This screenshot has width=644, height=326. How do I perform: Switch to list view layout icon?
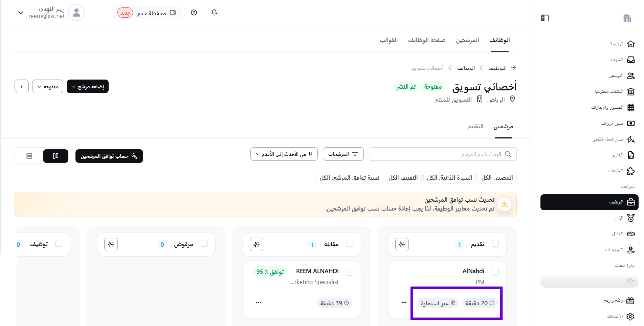(x=29, y=156)
